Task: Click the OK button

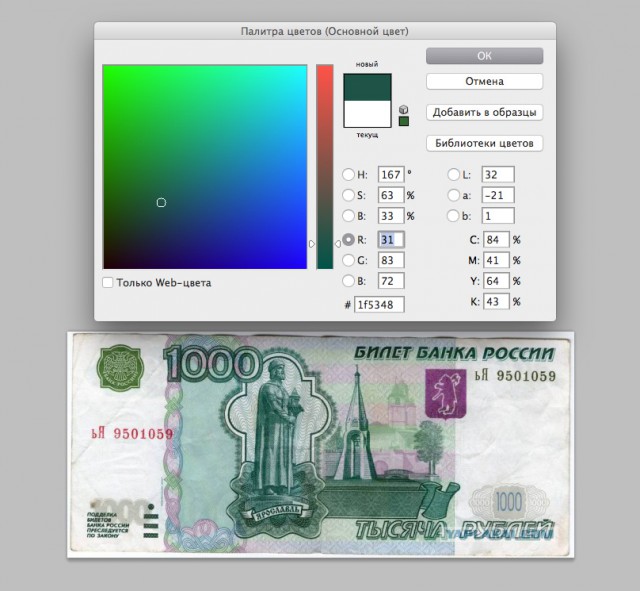Action: pos(484,56)
